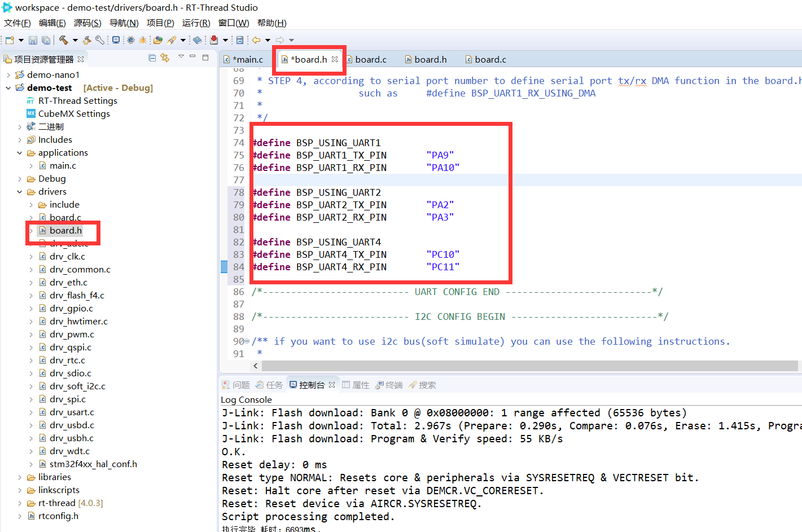The image size is (802, 532).
Task: Open the terminal monitor toolbar icon
Action: (116, 40)
